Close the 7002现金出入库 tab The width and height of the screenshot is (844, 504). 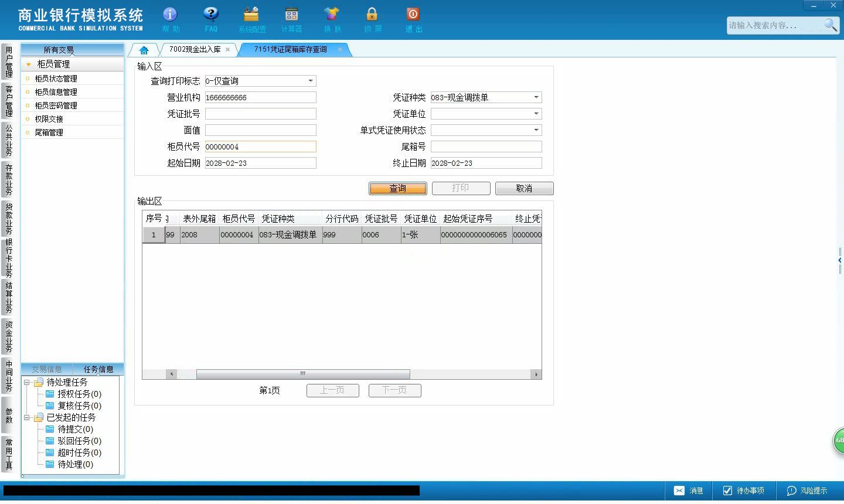(227, 50)
